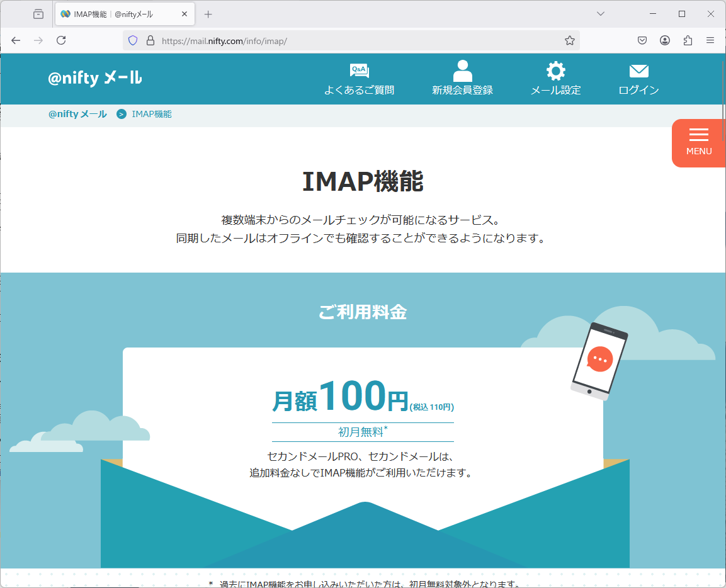The image size is (726, 588).
Task: Bookmark this page with the star icon
Action: (x=569, y=40)
